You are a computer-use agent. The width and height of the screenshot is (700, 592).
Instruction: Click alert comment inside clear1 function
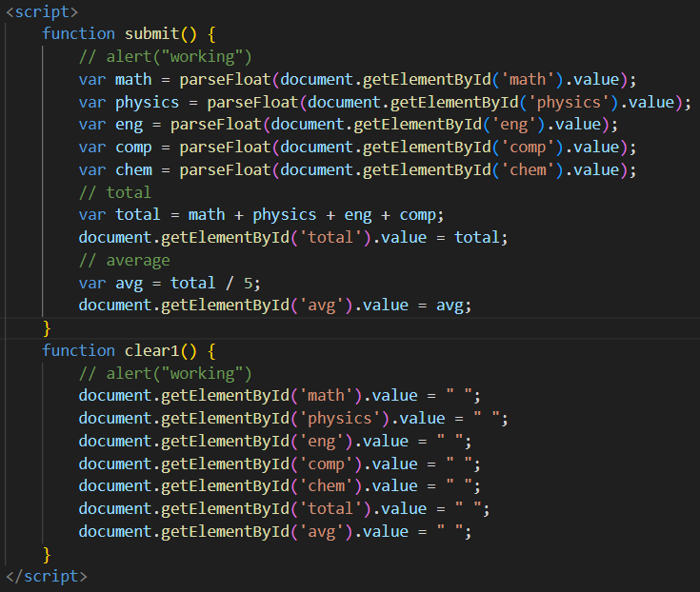pos(165,373)
